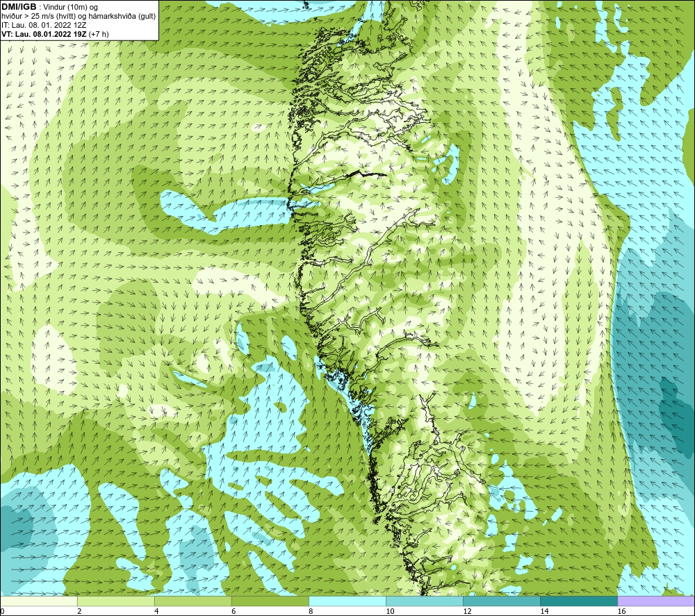The height and width of the screenshot is (616, 695).
Task: Click the cyan 10–12 legend swatch
Action: click(425, 601)
